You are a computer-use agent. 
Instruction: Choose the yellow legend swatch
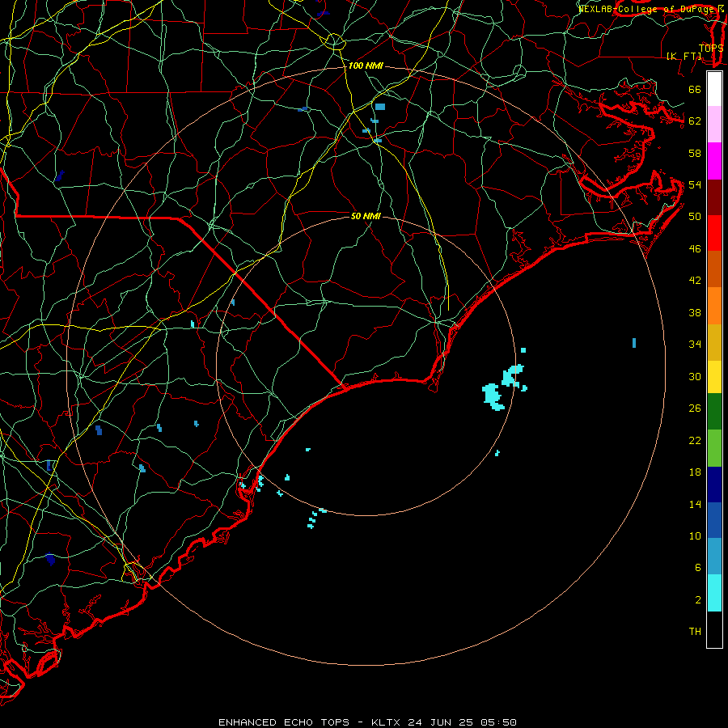[x=714, y=376]
